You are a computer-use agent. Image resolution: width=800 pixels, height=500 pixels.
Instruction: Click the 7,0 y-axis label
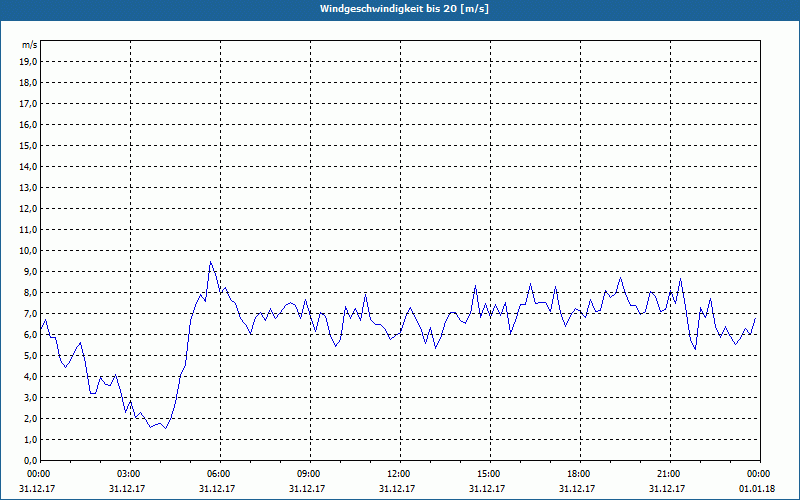coord(30,314)
